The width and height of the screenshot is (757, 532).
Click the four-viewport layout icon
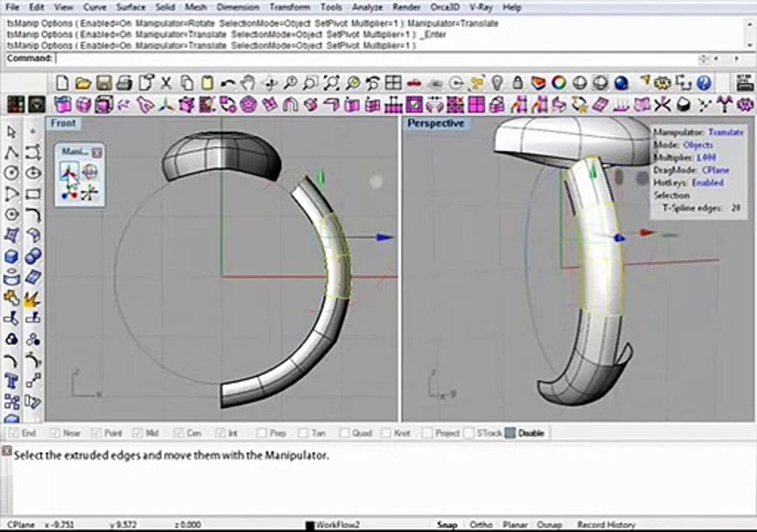coord(393,83)
